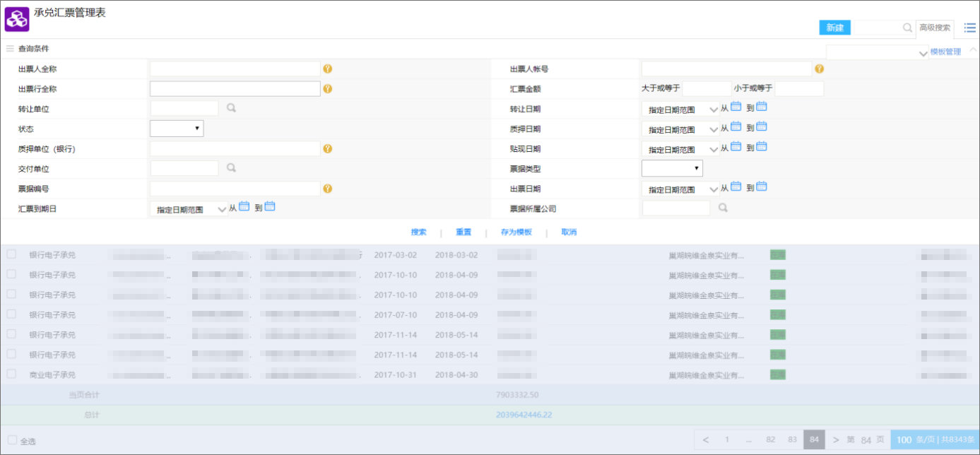The image size is (980, 455).
Task: Collapse the query panel with the up chevron
Action: [x=973, y=49]
